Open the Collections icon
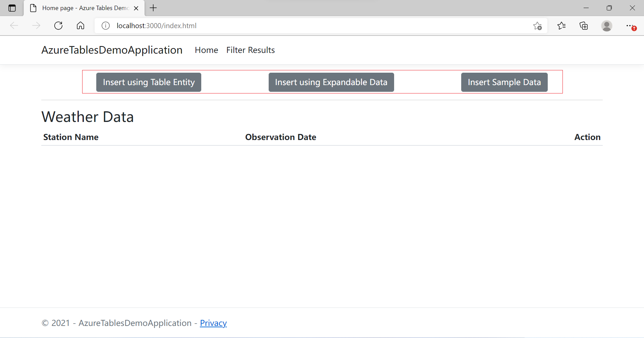This screenshot has width=644, height=338. (584, 26)
